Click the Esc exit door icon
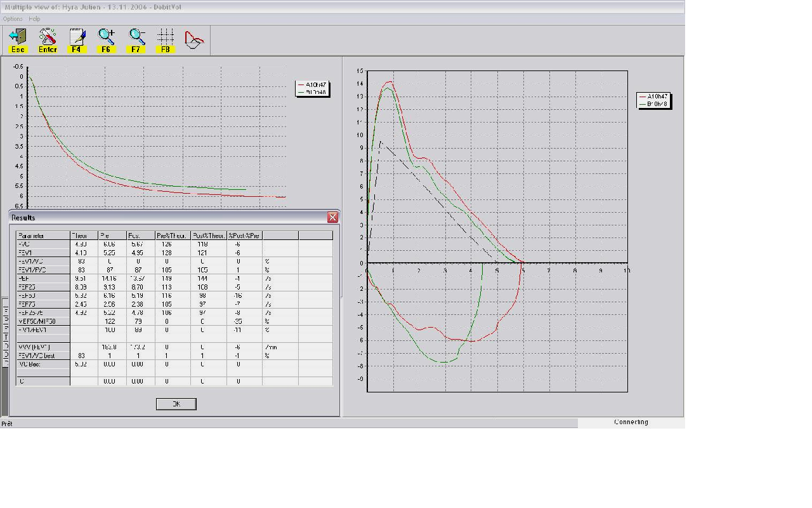812x508 pixels. (18, 40)
